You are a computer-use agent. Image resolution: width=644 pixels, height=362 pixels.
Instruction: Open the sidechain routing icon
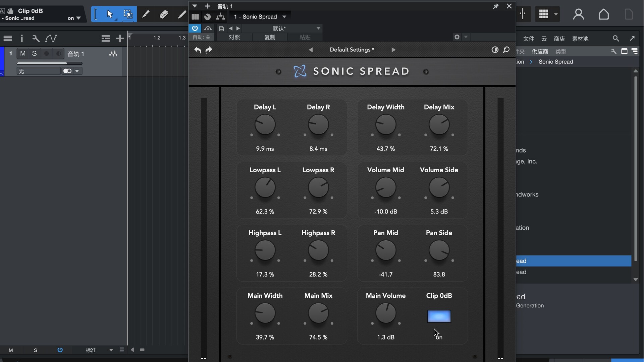click(x=220, y=16)
